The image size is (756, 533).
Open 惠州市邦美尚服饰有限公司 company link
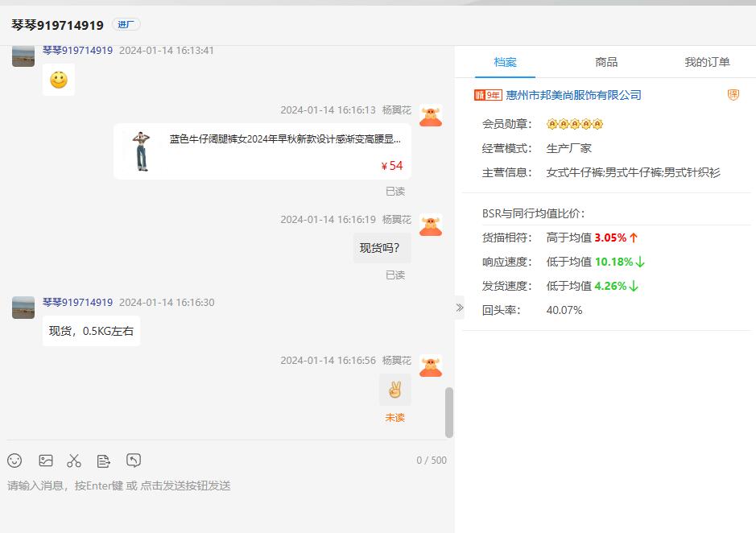[573, 95]
